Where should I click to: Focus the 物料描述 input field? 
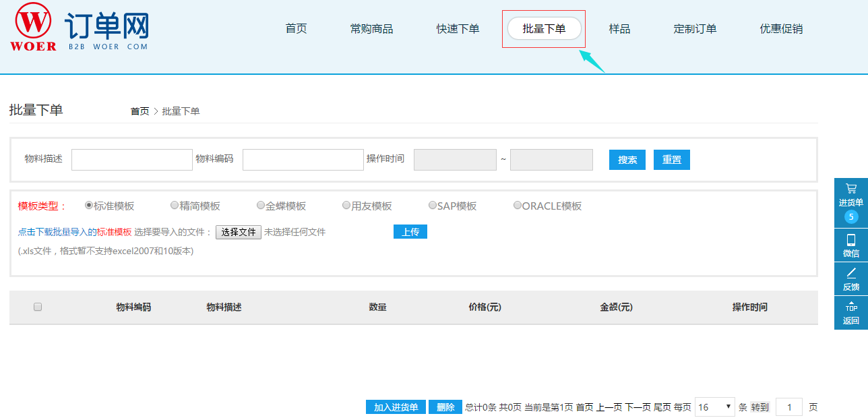pos(132,160)
